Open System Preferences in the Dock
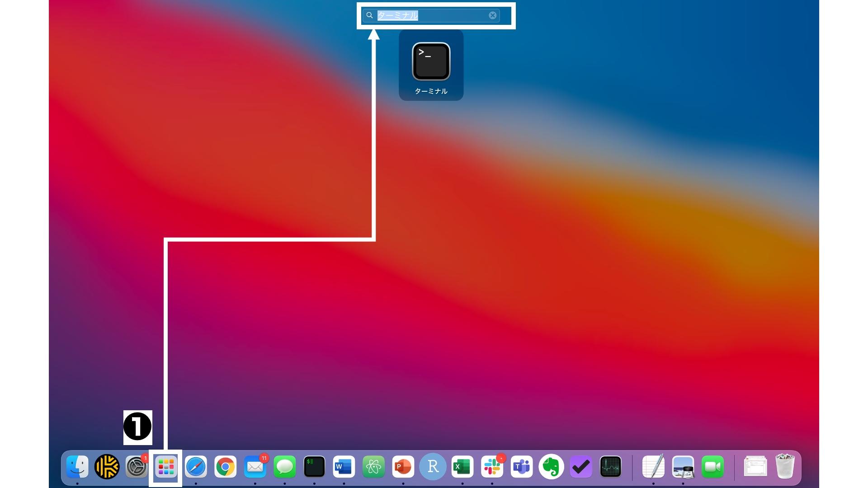This screenshot has width=868, height=488. [136, 467]
